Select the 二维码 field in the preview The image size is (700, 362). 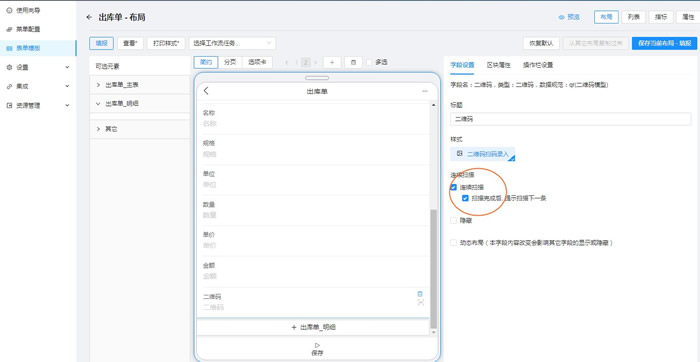coord(313,302)
